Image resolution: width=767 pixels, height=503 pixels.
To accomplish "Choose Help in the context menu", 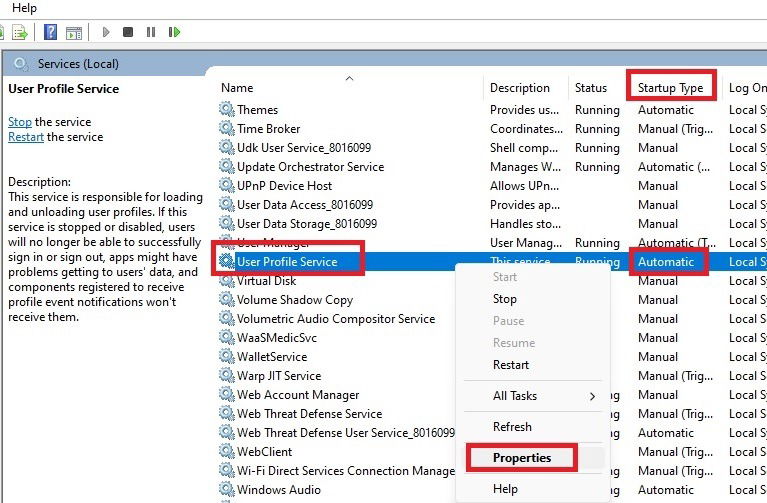I will (x=505, y=489).
